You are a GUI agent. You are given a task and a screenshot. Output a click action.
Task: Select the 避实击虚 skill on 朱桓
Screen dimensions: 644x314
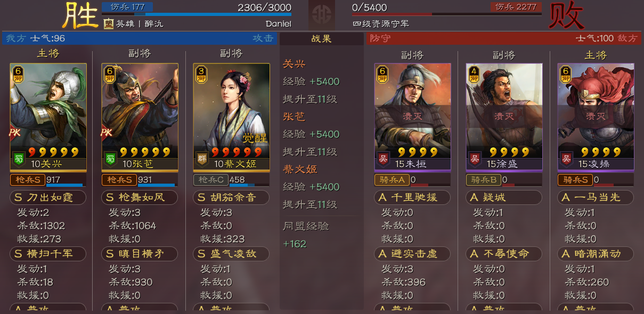tap(412, 254)
